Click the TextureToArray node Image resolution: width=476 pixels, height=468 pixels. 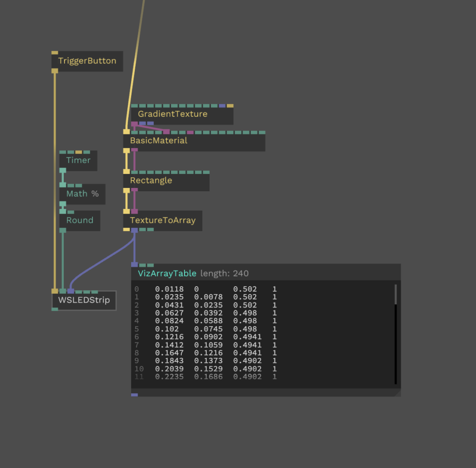pos(163,221)
